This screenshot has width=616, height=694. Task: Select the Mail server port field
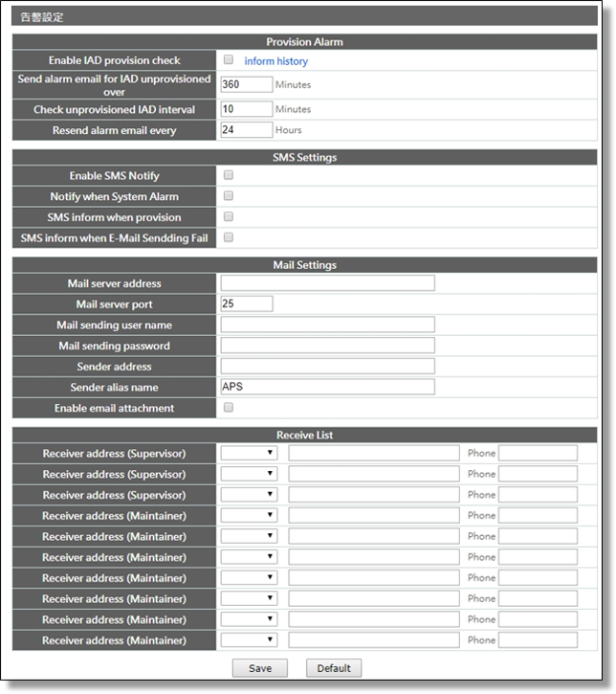click(247, 303)
